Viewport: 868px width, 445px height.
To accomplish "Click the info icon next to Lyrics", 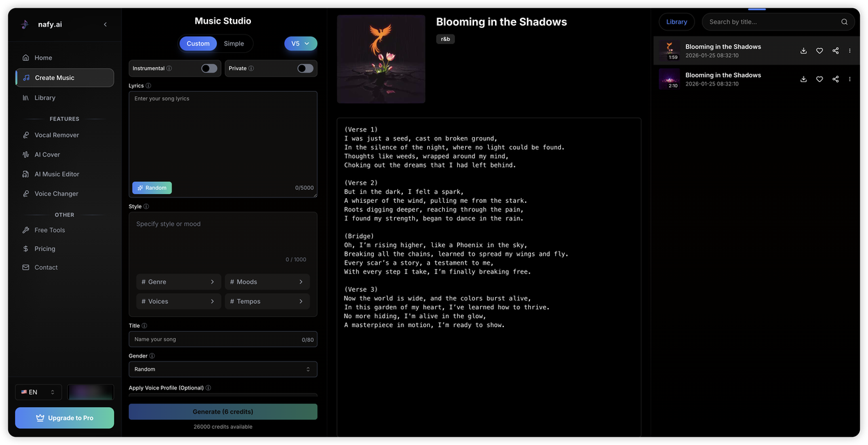I will tap(149, 86).
